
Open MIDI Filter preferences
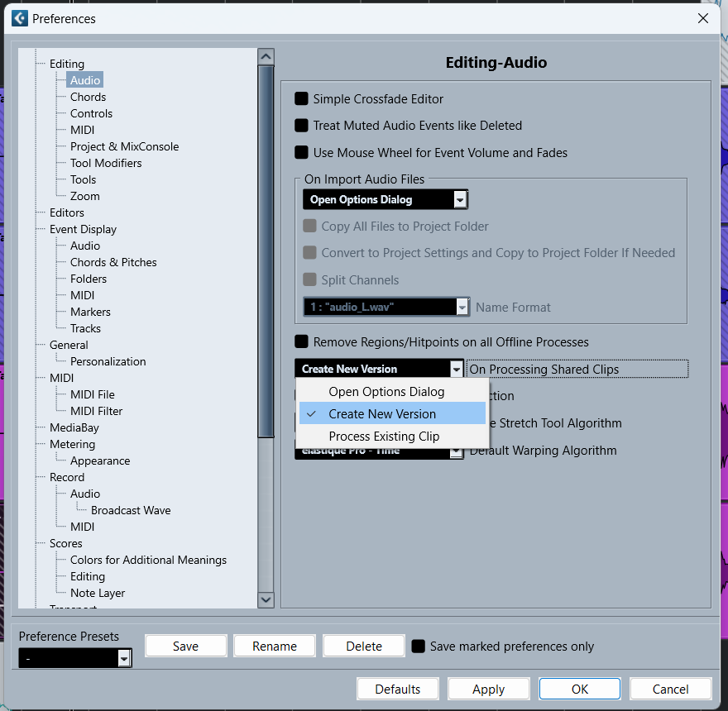pyautogui.click(x=96, y=411)
